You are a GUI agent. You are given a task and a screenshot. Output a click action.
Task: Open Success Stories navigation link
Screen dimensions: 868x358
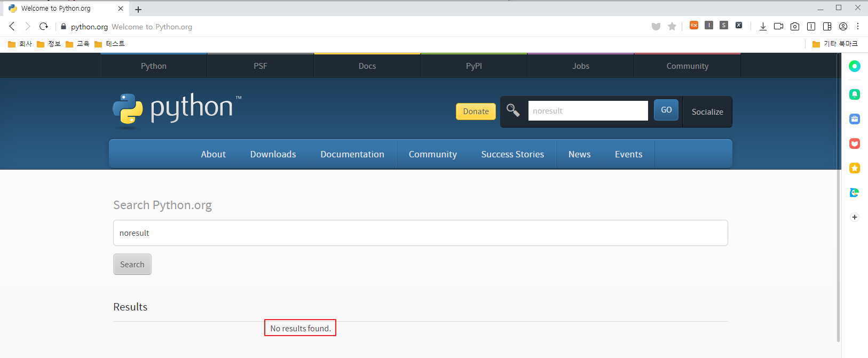512,154
